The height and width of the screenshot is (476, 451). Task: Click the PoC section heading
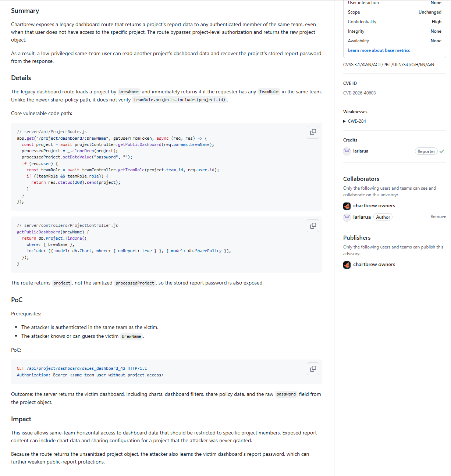17,300
